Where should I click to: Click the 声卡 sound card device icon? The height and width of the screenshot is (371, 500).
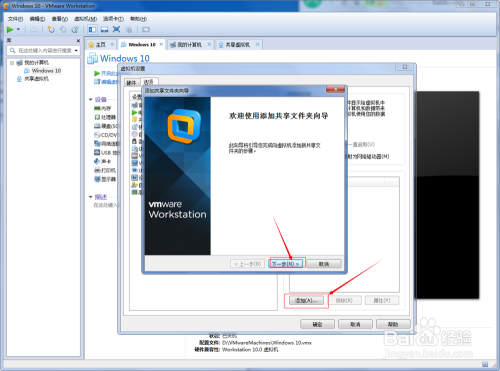click(x=97, y=161)
